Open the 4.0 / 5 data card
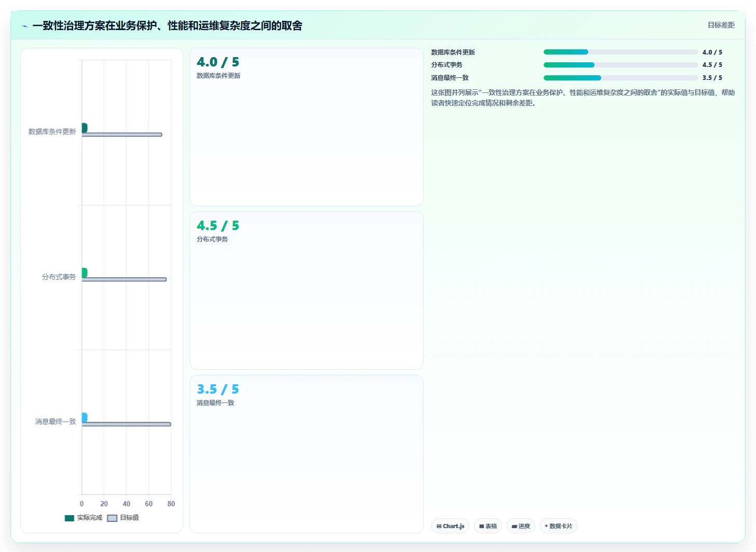Image resolution: width=756 pixels, height=552 pixels. 306,127
